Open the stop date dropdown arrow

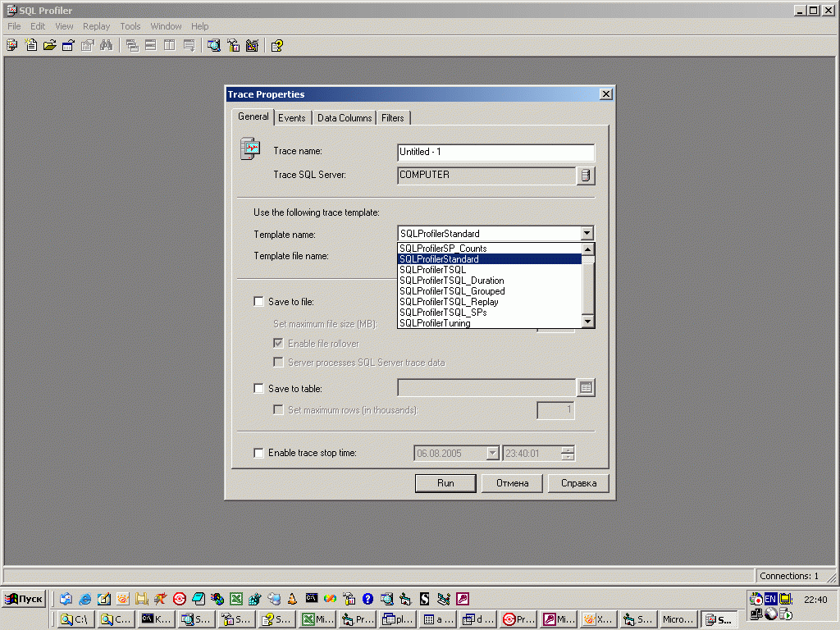pos(492,453)
